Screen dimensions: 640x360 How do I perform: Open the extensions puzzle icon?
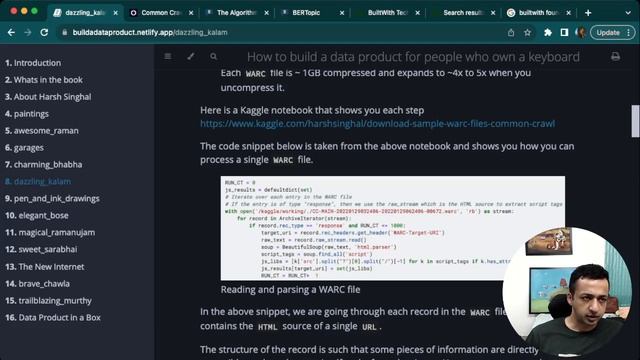[x=548, y=32]
